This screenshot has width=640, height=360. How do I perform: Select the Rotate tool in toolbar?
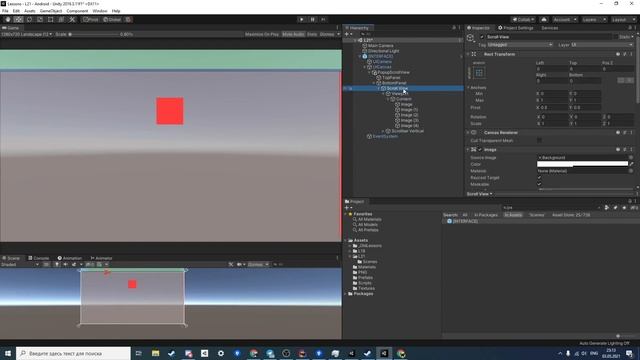click(29, 20)
